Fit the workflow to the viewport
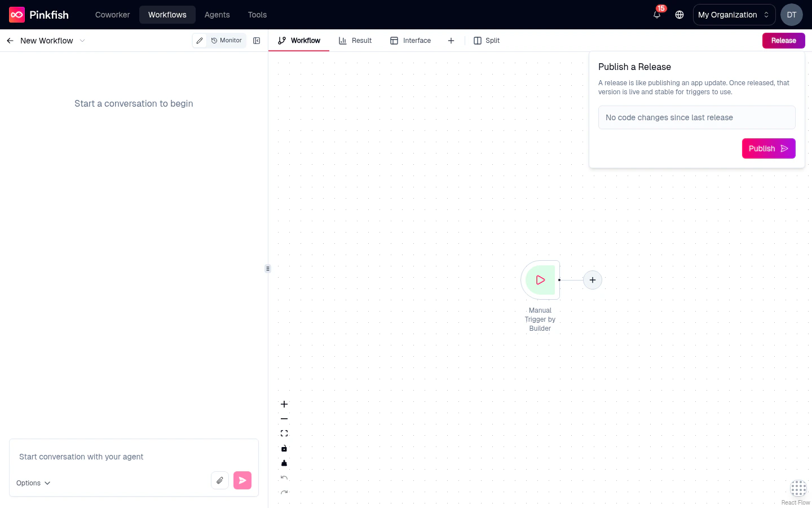This screenshot has height=508, width=812. (284, 433)
